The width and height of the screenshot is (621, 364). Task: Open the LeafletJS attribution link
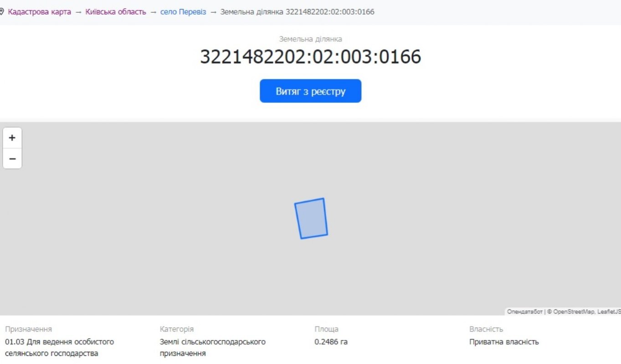tap(609, 312)
